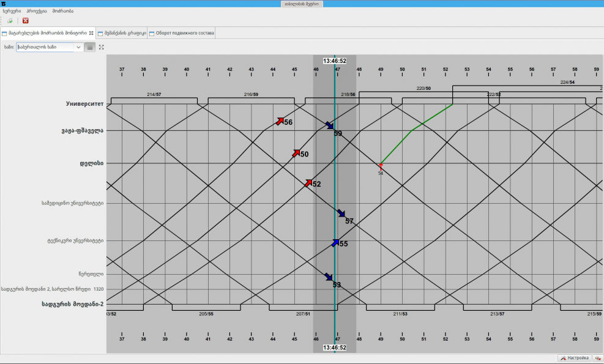The width and height of the screenshot is (604, 364).
Task: Click the green checkmark toolbar icon
Action: [10, 21]
